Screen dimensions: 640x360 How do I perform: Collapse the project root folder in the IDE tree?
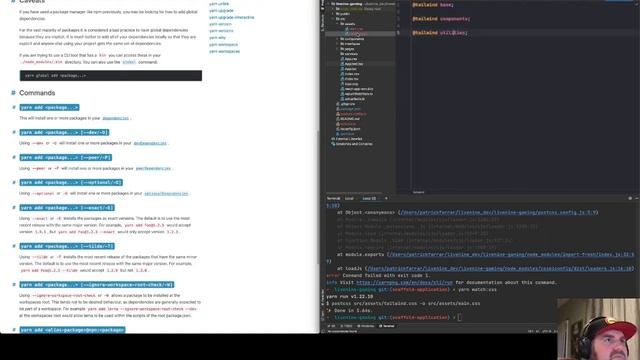point(328,4)
